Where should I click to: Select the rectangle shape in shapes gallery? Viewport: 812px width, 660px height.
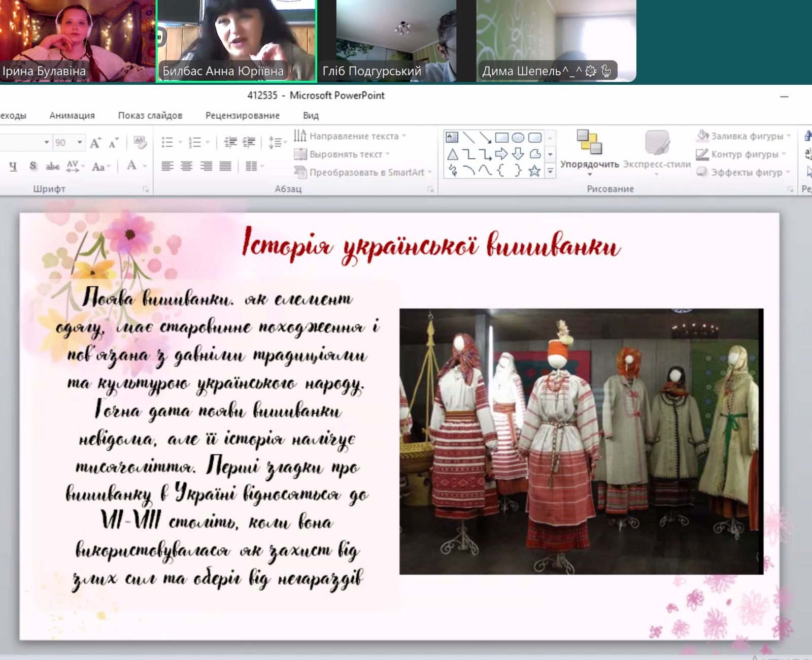501,138
